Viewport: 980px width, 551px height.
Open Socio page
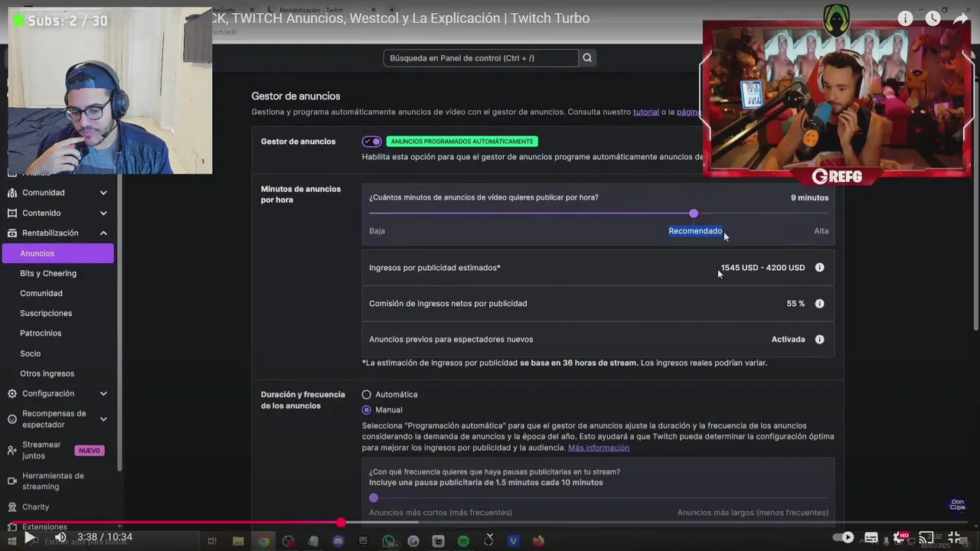31,354
